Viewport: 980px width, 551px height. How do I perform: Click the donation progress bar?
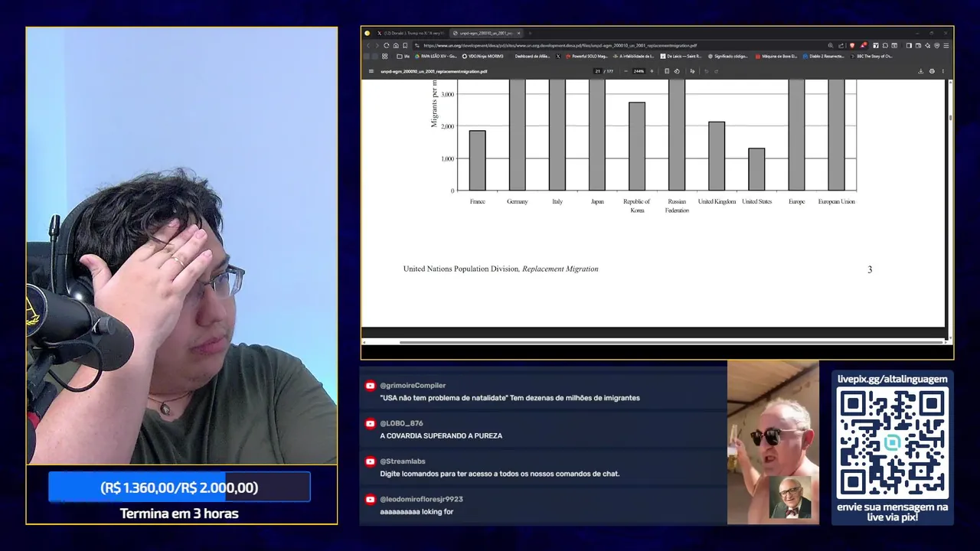pyautogui.click(x=179, y=487)
